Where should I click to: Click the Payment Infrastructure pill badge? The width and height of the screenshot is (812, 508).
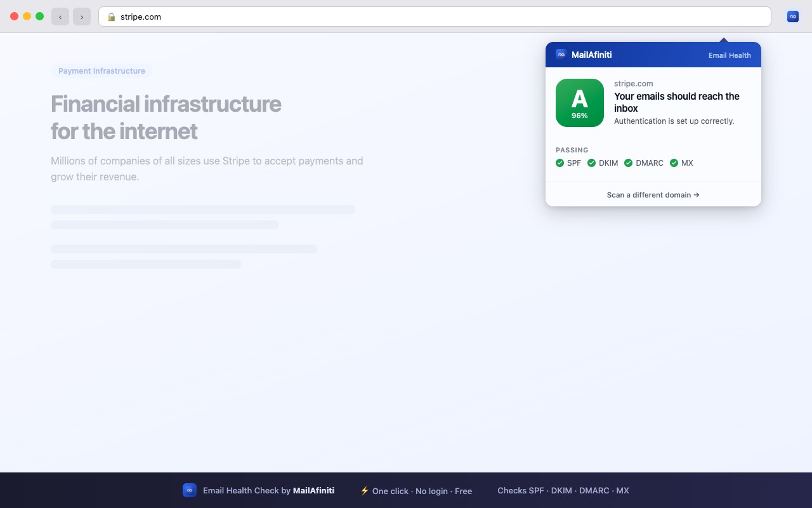[101, 71]
